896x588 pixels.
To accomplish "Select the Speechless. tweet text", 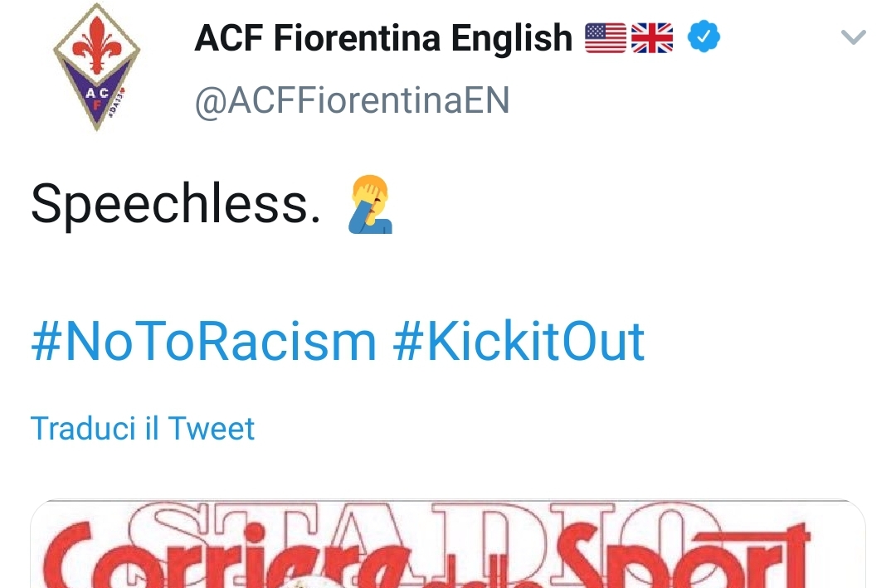I will point(176,205).
